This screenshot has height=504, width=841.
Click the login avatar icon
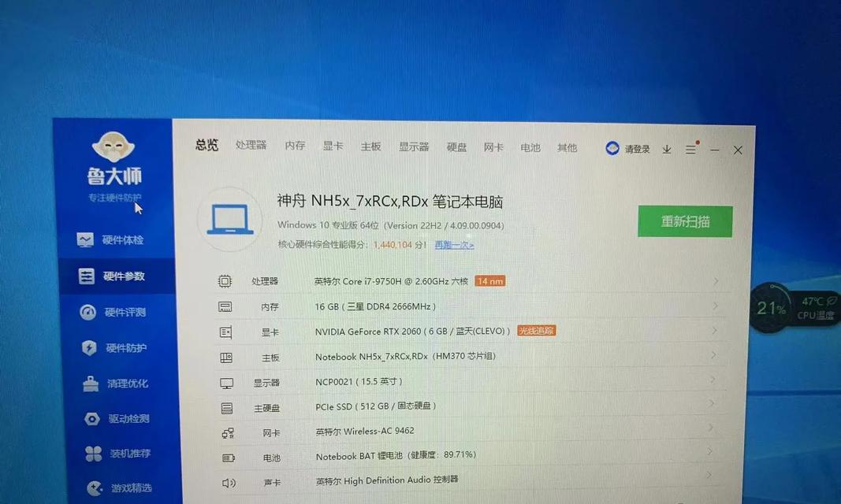point(612,148)
